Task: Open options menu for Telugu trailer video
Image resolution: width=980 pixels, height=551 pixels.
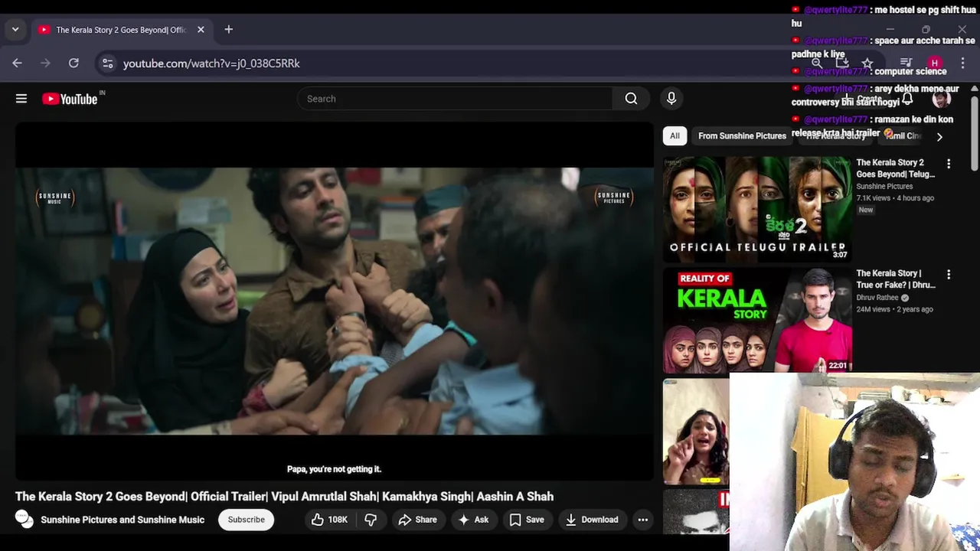Action: [949, 164]
